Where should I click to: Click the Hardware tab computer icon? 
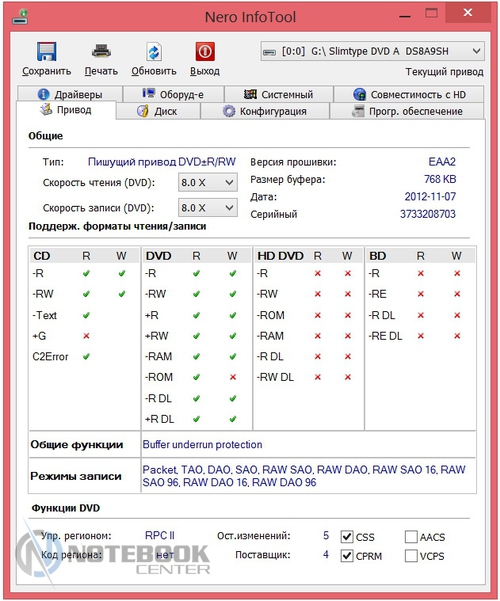(x=148, y=93)
